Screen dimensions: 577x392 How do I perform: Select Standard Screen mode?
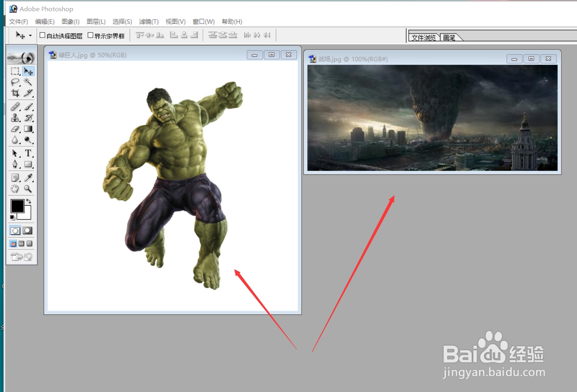coord(14,244)
